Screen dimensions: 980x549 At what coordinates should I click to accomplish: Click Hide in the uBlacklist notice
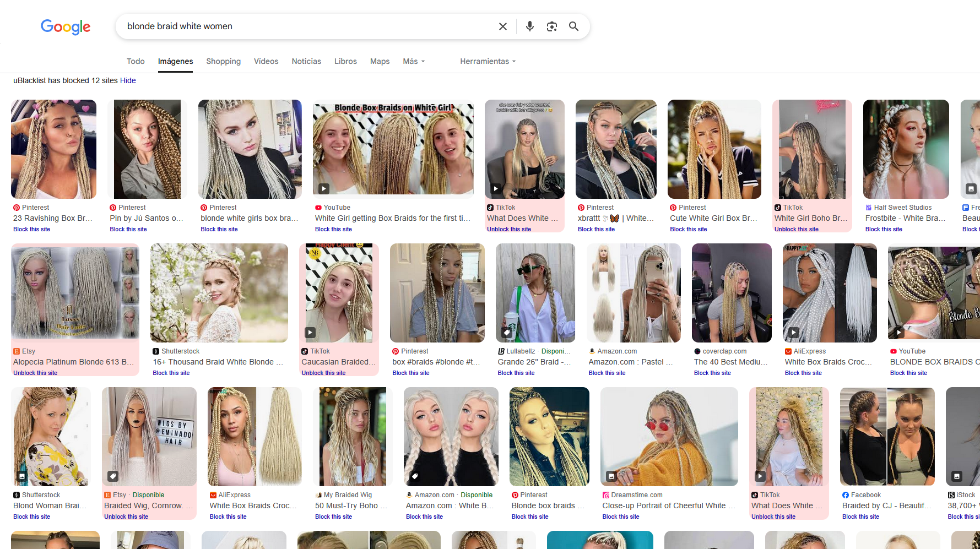(128, 80)
